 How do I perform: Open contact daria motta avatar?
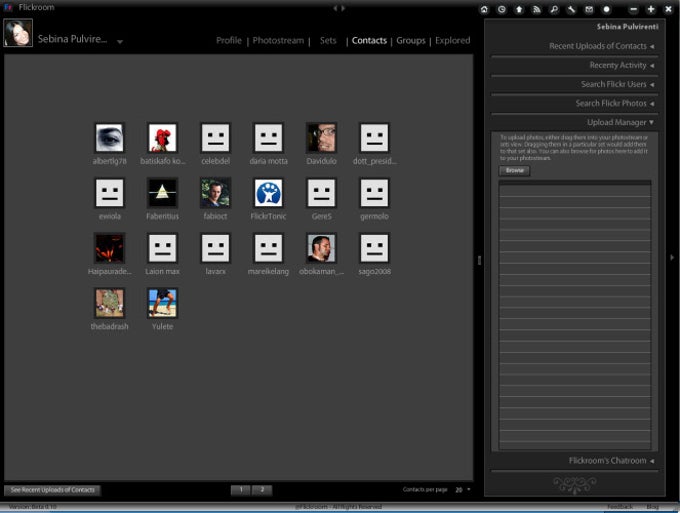(x=268, y=138)
